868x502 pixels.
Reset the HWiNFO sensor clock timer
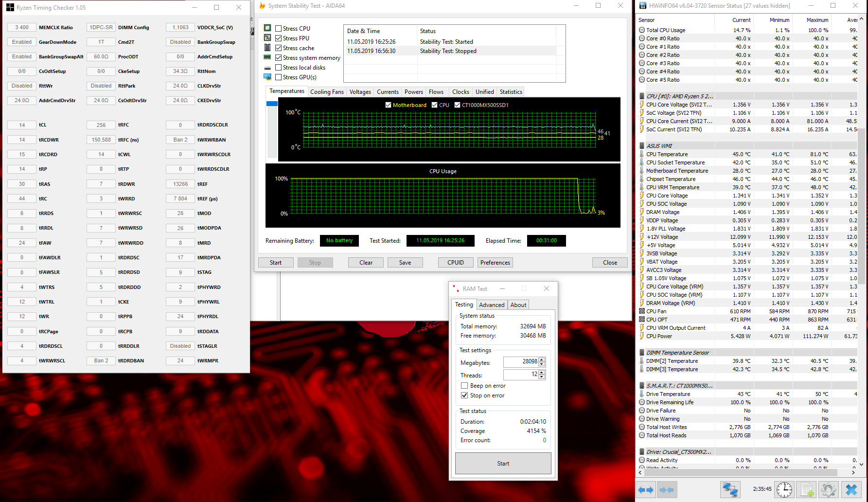(784, 490)
